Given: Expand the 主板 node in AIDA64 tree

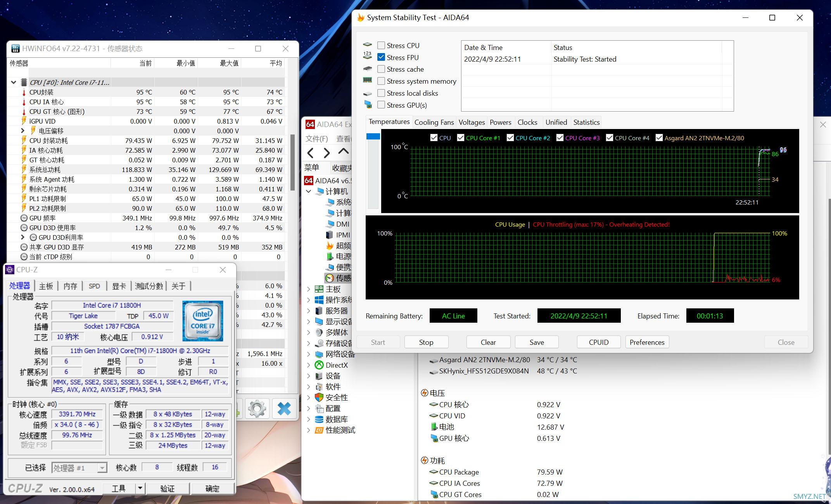Looking at the screenshot, I should point(309,289).
